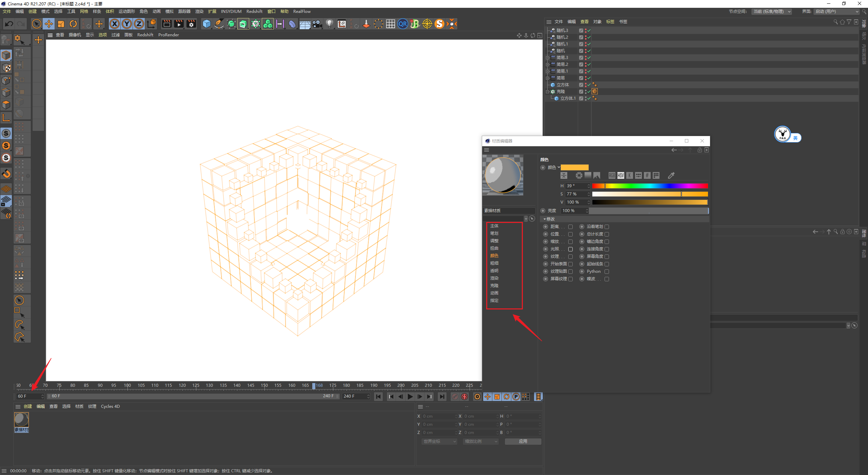Screen dimensions: 868x475
Task: Open the 渲染 menu in menu bar
Action: click(199, 12)
